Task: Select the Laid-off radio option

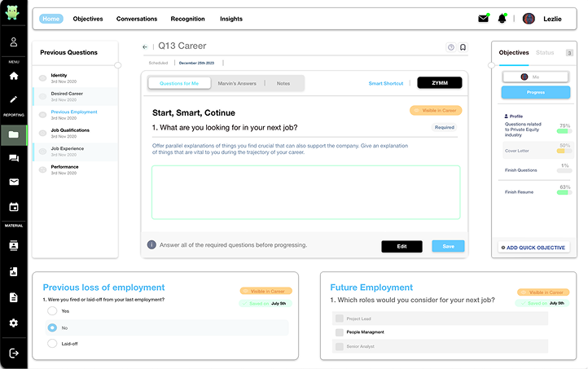Action: point(53,344)
